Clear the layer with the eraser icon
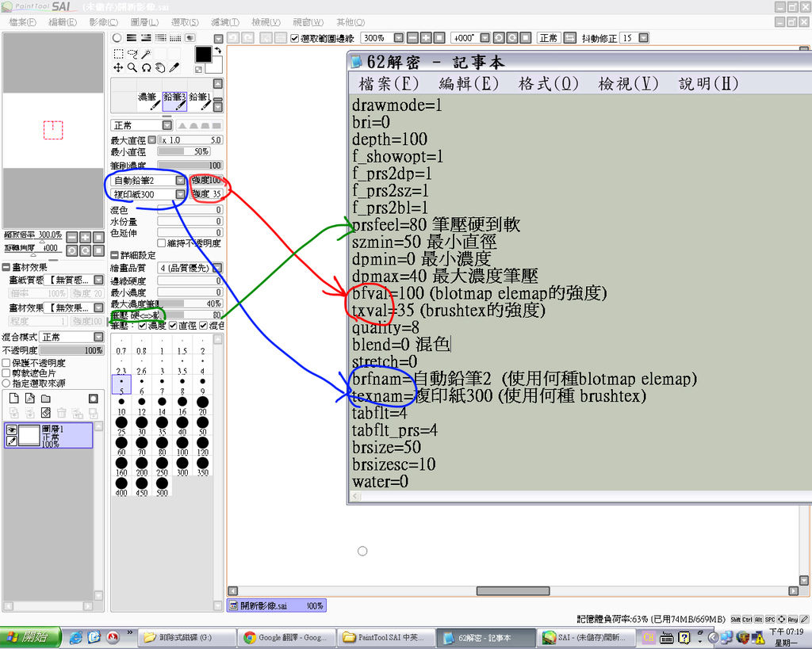This screenshot has height=649, width=812. click(x=45, y=413)
